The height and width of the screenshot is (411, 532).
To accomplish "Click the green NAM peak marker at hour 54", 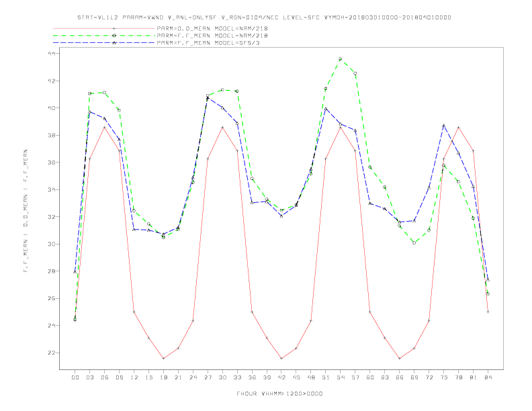I will tap(341, 59).
